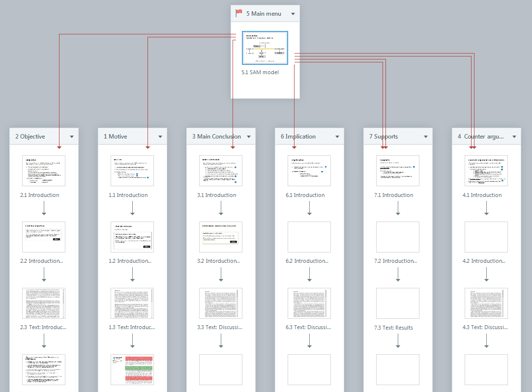The image size is (532, 392).
Task: Expand the 6 Implication scene dropdown
Action: point(337,137)
